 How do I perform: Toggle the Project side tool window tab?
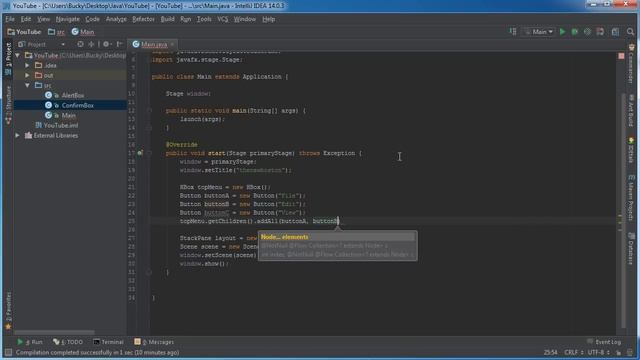(8, 59)
